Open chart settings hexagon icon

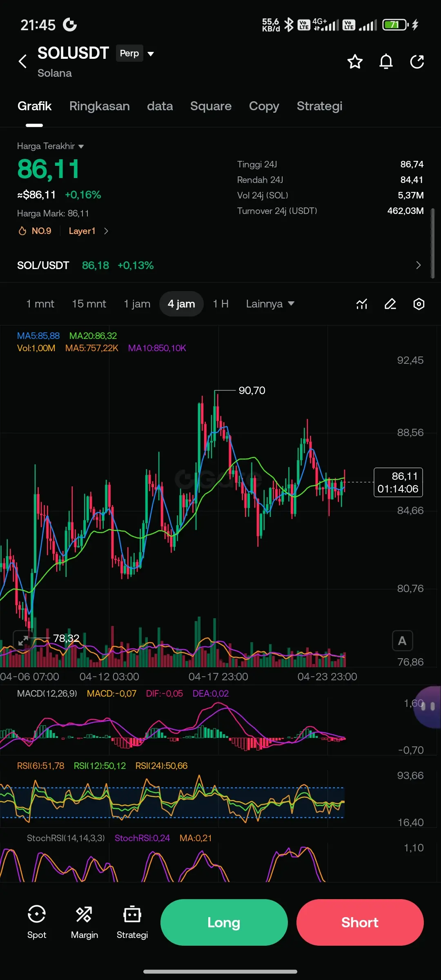pyautogui.click(x=419, y=304)
